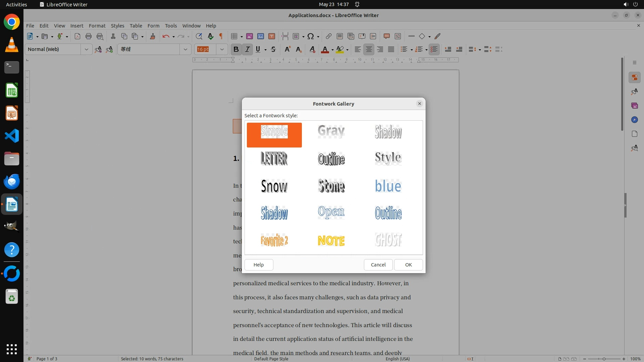Screen dimensions: 644x362
Task: Open the Format menu
Action: point(97,25)
